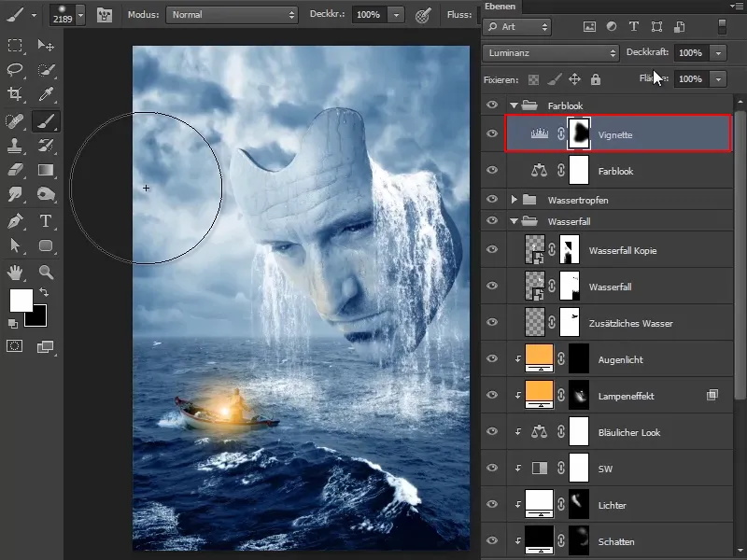This screenshot has width=747, height=560.
Task: Expand the Wassertropfen group
Action: [x=514, y=200]
